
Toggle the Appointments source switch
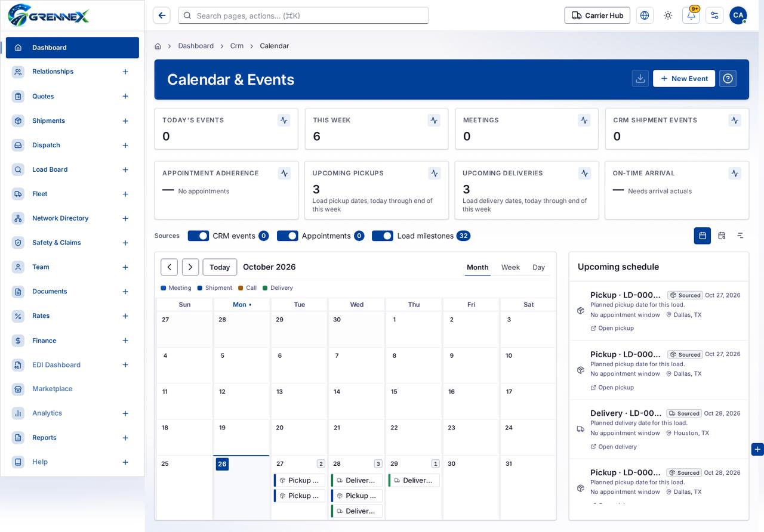(x=288, y=236)
